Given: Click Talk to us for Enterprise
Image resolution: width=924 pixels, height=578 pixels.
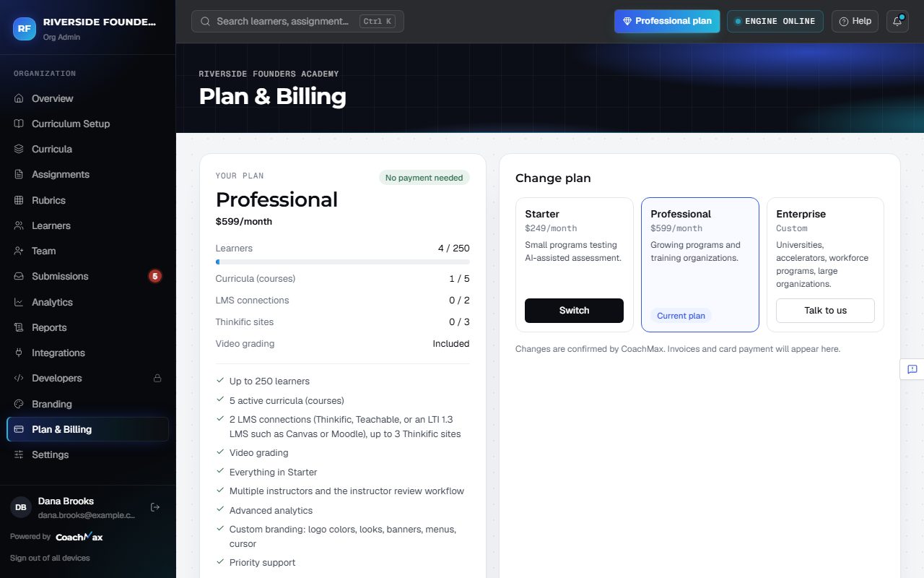Looking at the screenshot, I should click(825, 311).
